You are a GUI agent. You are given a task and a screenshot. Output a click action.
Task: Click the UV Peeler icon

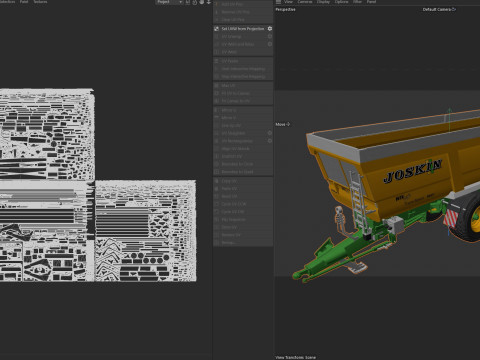(216, 61)
